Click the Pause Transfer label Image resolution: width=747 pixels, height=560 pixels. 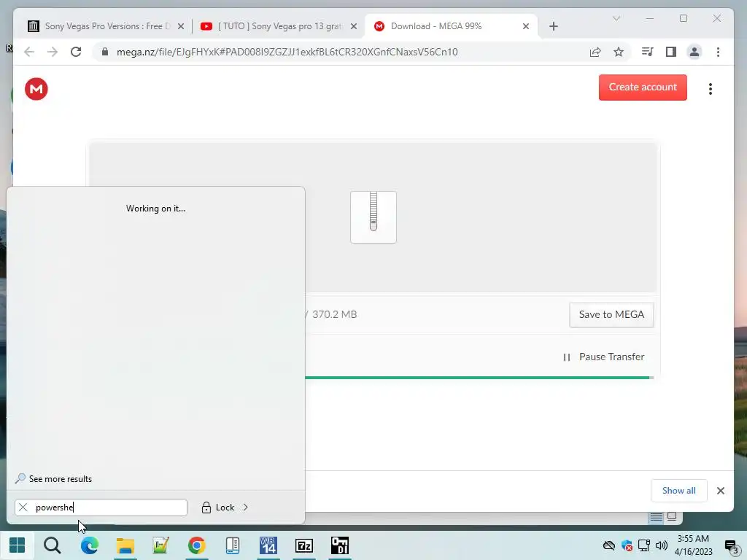pyautogui.click(x=612, y=357)
